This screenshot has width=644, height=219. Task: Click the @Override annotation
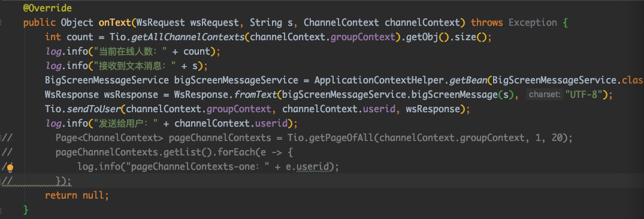coord(47,8)
